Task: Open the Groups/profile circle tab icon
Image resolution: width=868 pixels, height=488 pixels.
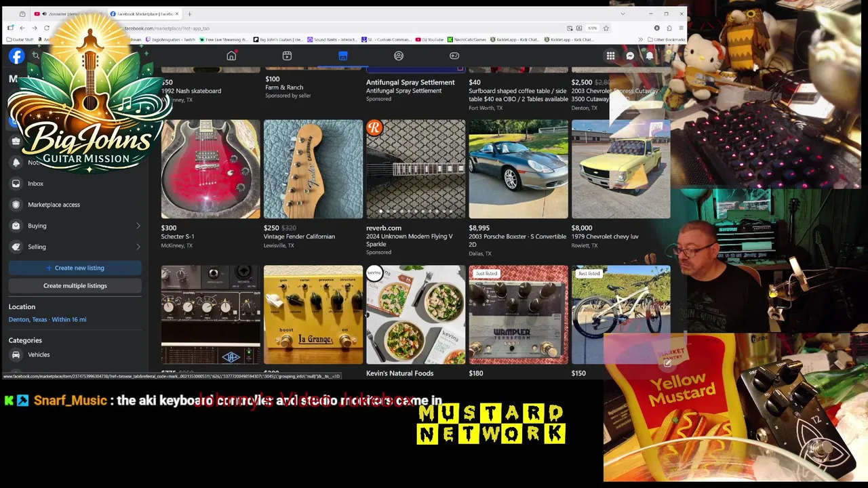Action: pyautogui.click(x=399, y=56)
